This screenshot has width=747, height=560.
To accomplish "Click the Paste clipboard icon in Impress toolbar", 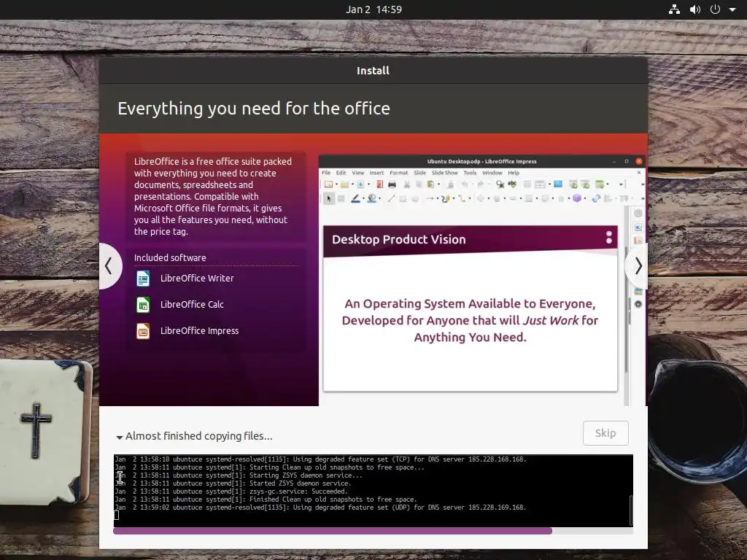I will (x=430, y=184).
